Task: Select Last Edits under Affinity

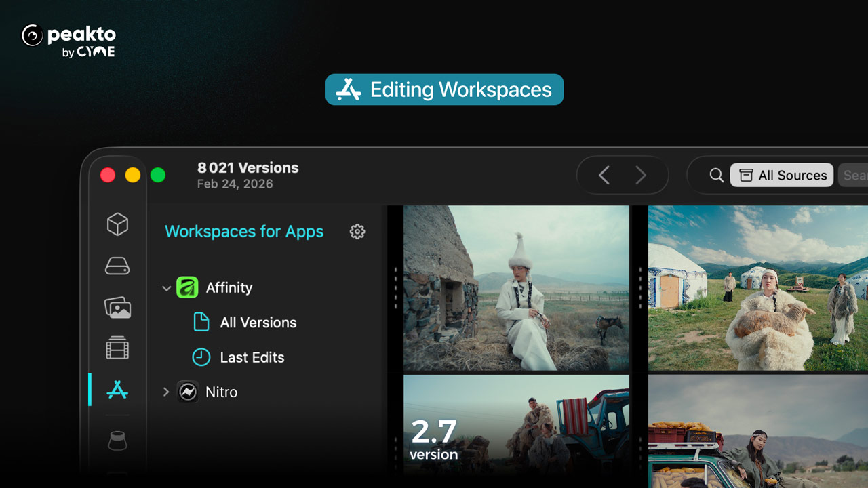Action: click(x=252, y=357)
